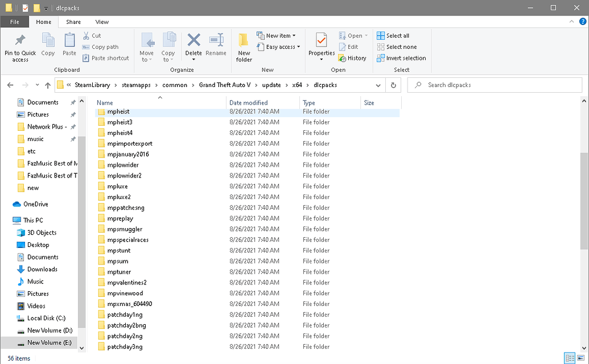Open the View ribbon tab

pos(102,22)
